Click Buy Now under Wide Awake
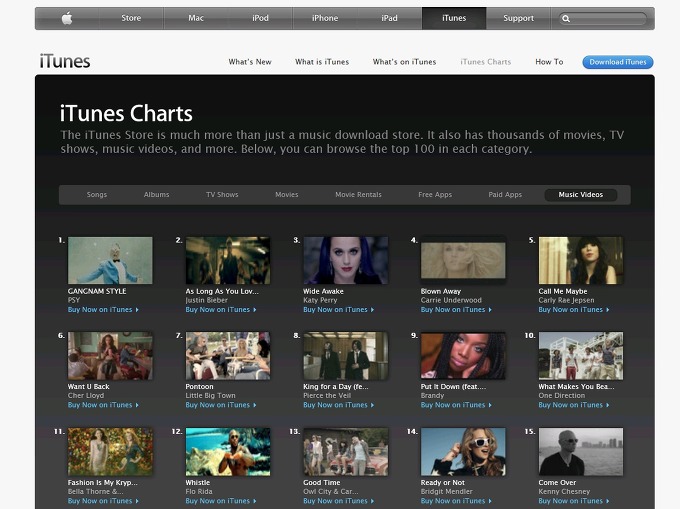680x509 pixels. (x=338, y=310)
